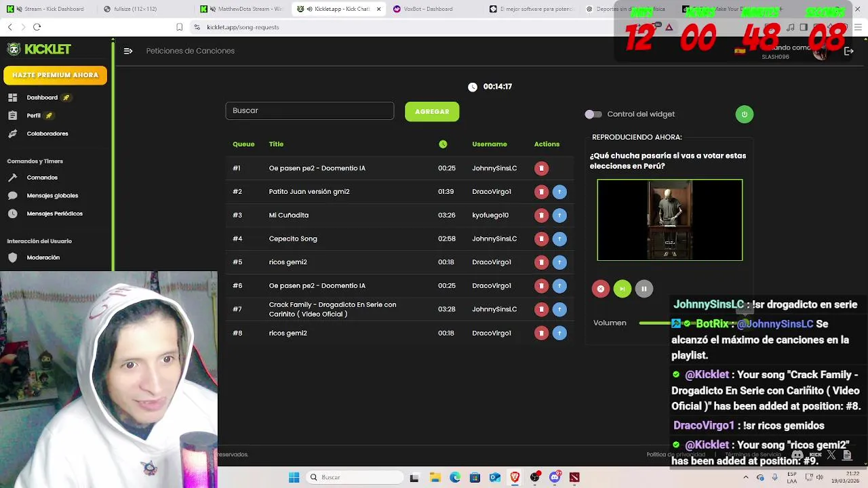Open Mensajes globales in sidebar

point(52,196)
